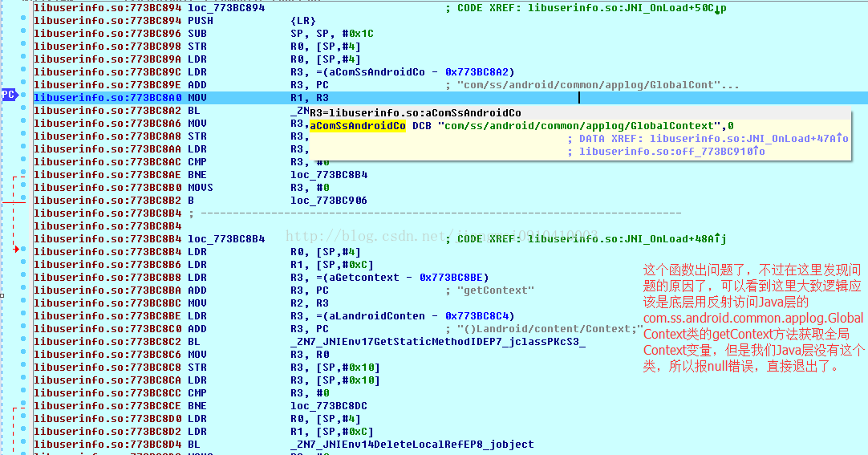This screenshot has width=868, height=455.
Task: Click the "()Landroid/content/Context;" comment
Action: 550,329
